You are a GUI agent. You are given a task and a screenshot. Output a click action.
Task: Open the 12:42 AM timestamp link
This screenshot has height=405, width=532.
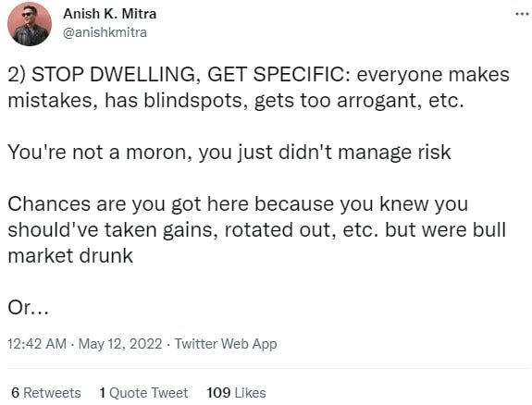tap(37, 344)
